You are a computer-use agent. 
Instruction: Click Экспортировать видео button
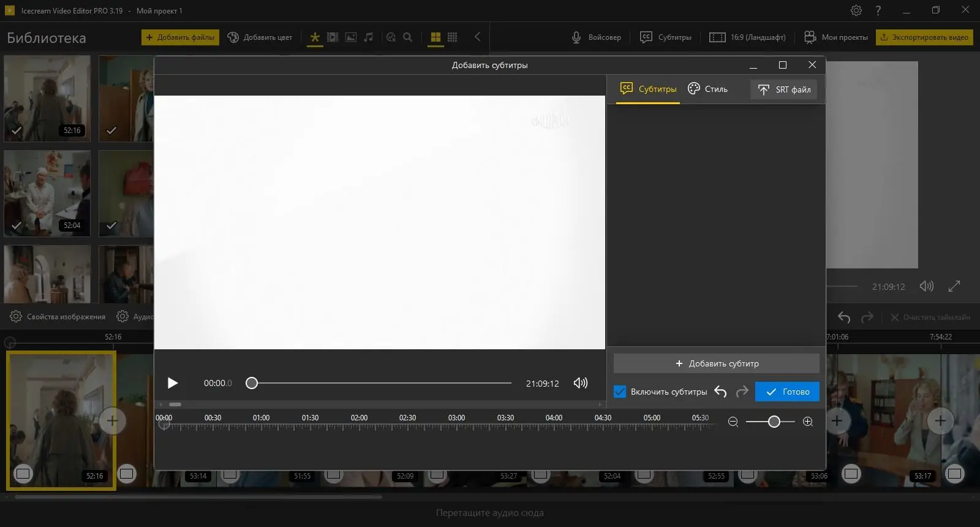(924, 37)
